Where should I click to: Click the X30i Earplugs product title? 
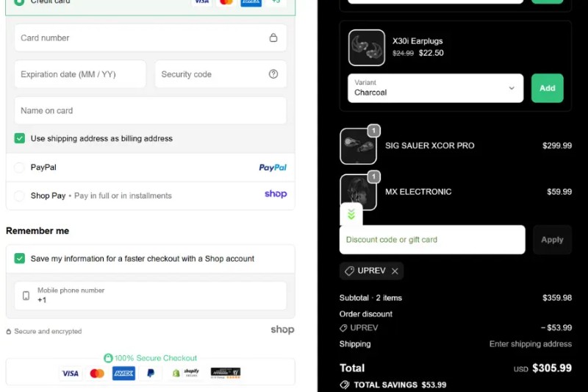click(417, 41)
